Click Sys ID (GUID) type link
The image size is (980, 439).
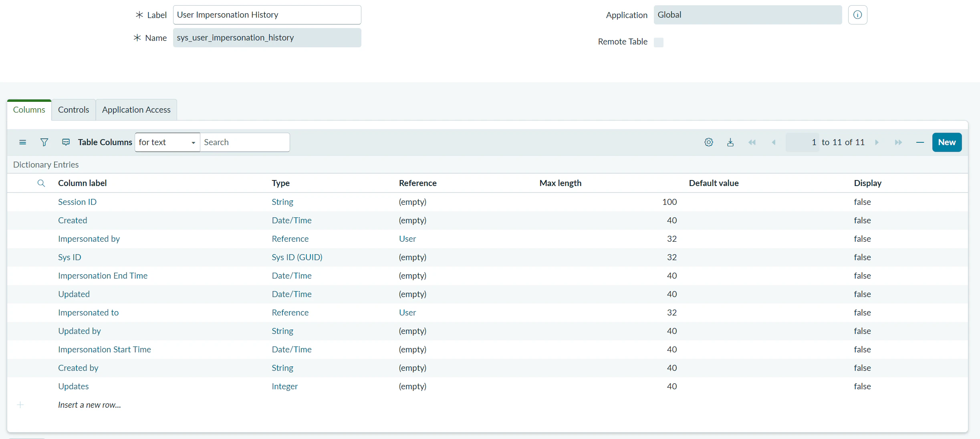[297, 257]
